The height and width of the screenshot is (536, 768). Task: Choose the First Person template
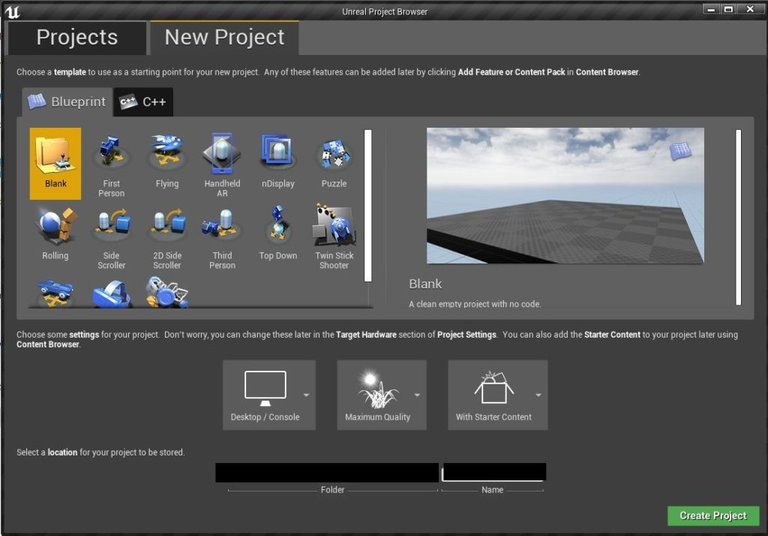pos(111,164)
